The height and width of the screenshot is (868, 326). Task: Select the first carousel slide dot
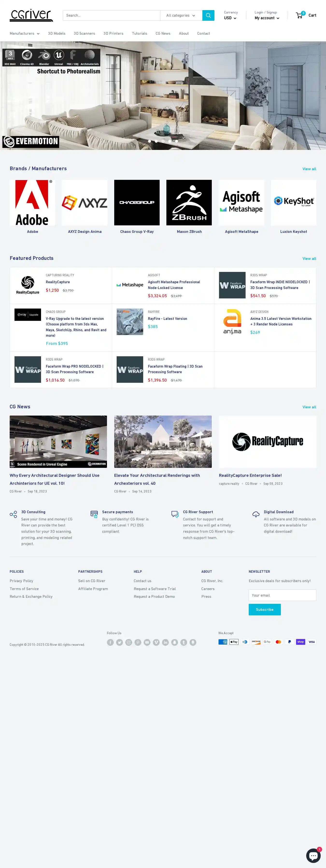point(149,141)
